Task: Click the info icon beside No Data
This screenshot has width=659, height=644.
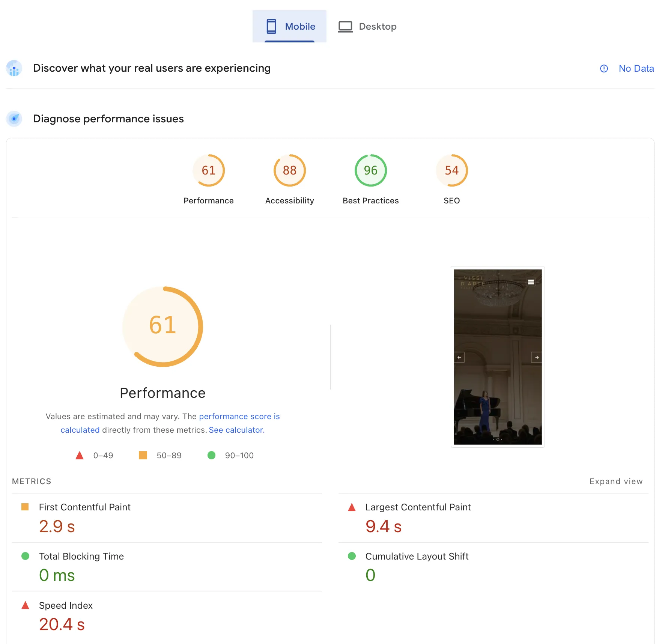Action: (x=604, y=68)
